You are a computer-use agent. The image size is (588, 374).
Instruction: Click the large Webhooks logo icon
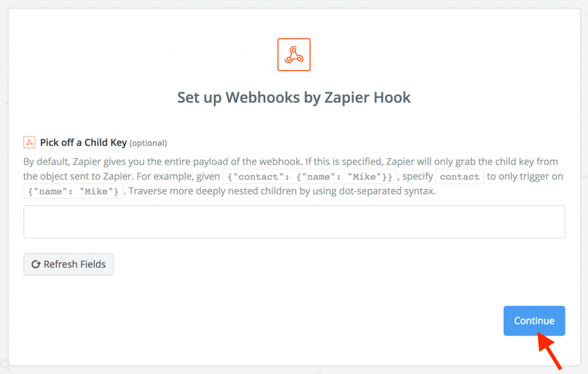293,54
